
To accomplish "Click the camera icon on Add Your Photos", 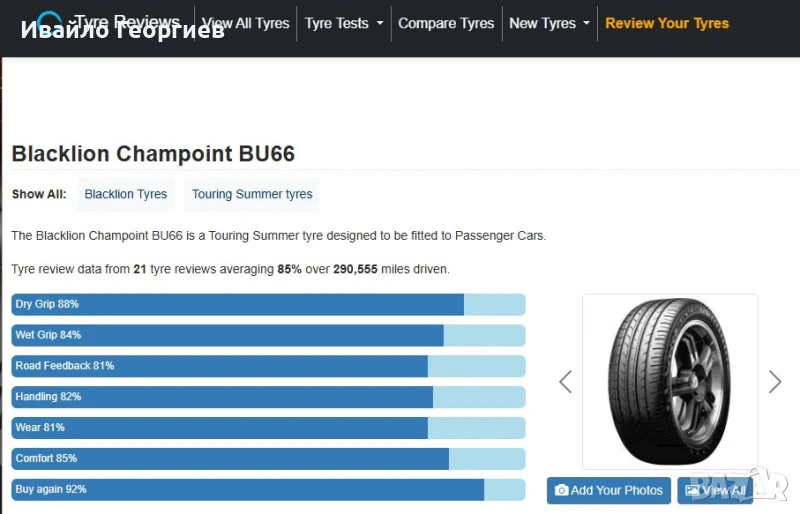I will pos(562,490).
